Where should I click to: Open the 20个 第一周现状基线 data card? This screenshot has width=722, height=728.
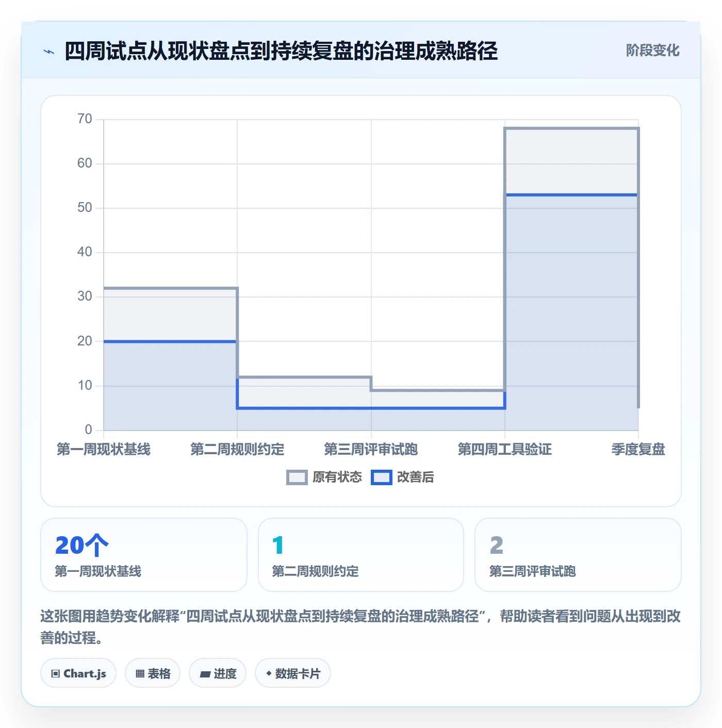pyautogui.click(x=144, y=555)
